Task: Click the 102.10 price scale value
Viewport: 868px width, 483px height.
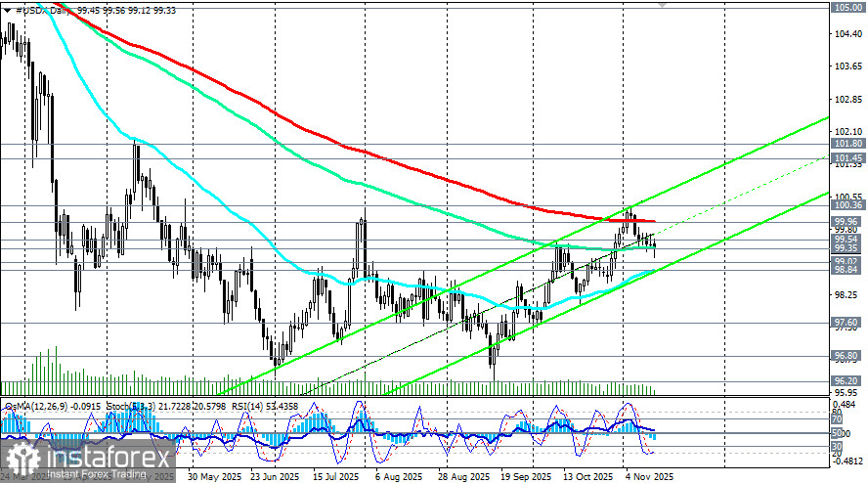Action: [848, 132]
